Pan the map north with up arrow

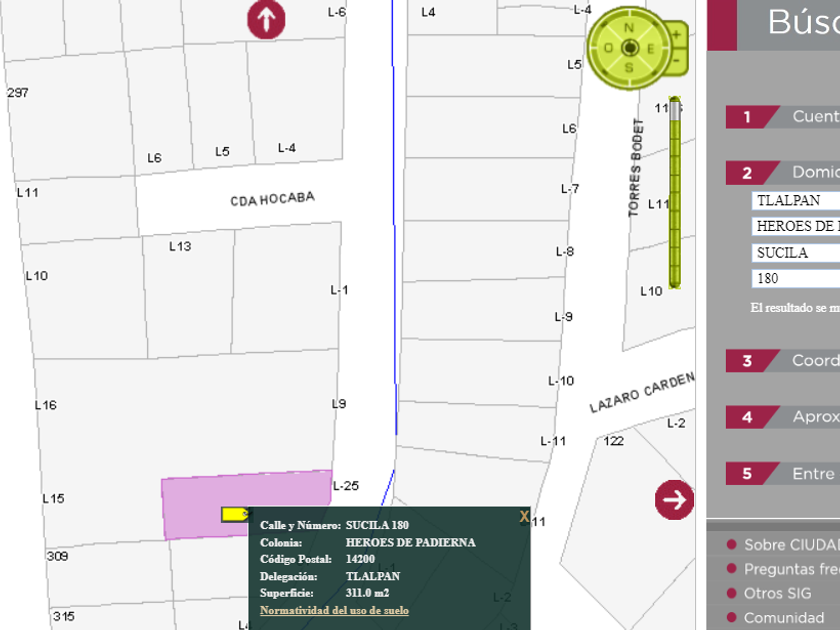267,19
